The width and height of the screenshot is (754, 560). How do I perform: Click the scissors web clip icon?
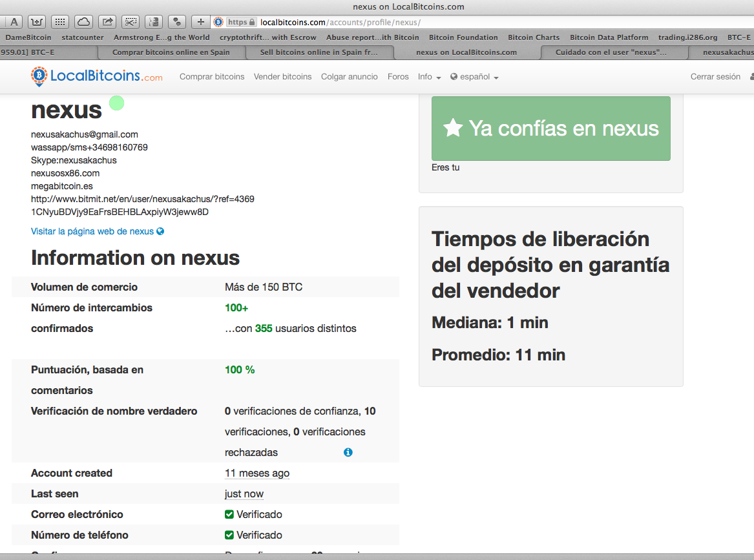click(x=131, y=22)
